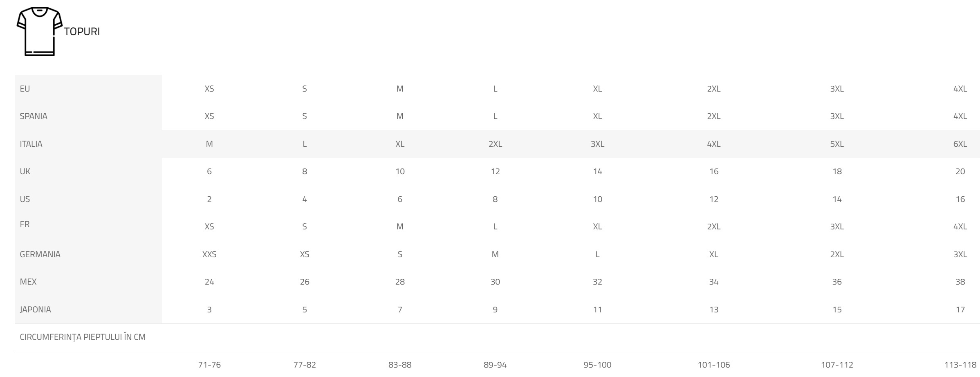Select UK size 20
Image resolution: width=980 pixels, height=377 pixels.
point(960,171)
